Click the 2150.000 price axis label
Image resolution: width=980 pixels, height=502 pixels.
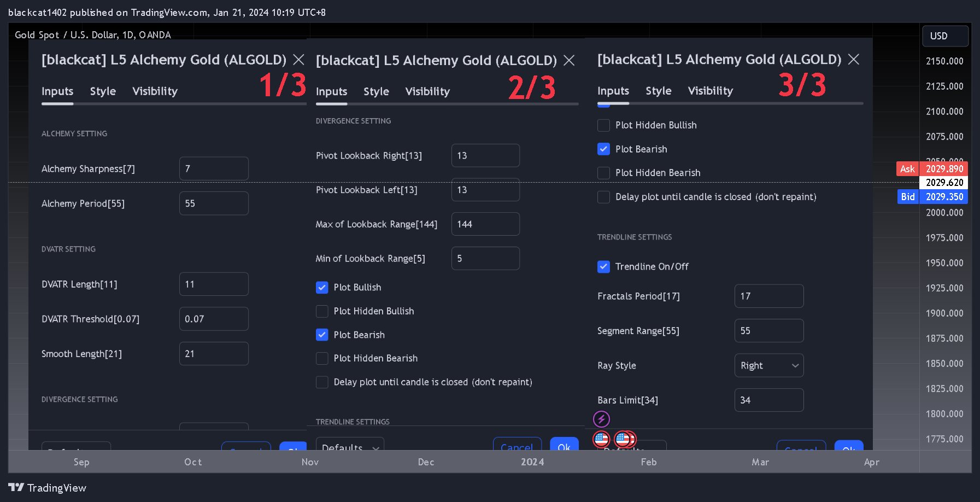(944, 61)
